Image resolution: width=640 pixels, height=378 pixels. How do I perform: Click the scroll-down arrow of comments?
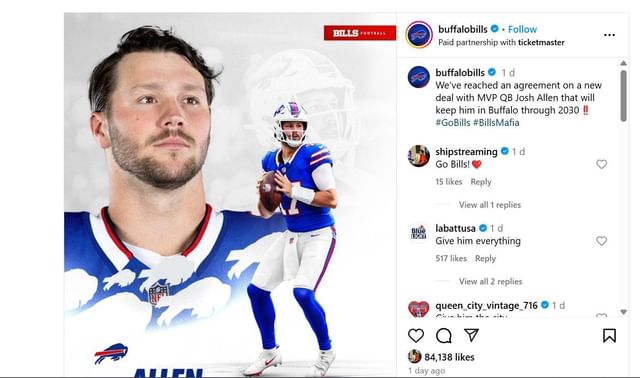(623, 312)
